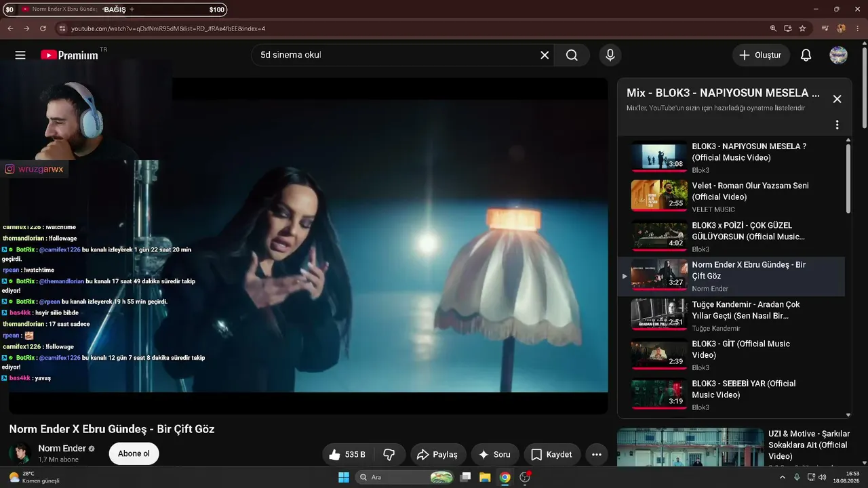
Task: Open the browser zoom magnifier icon
Action: (773, 28)
